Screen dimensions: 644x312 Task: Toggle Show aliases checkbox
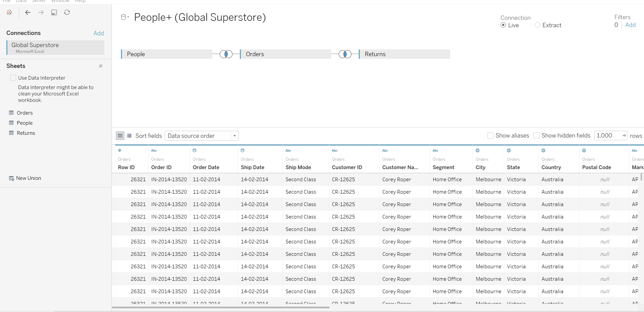pyautogui.click(x=490, y=135)
